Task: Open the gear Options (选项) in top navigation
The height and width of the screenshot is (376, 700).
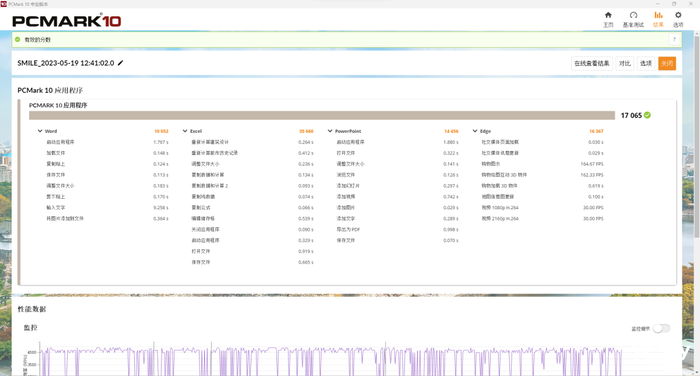Action: (x=678, y=19)
